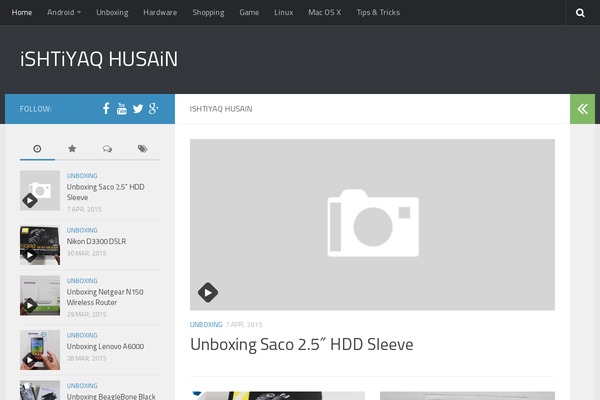The image size is (600, 400).
Task: Open Unboxing BeagleBone Black sidebar post
Action: tap(111, 396)
